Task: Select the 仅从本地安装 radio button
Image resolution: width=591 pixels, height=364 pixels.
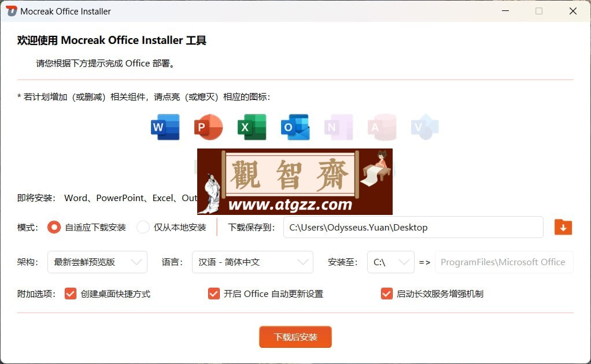Action: 143,228
